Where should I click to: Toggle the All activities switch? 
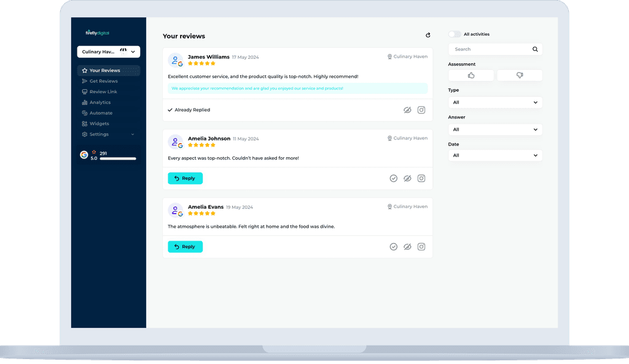454,34
